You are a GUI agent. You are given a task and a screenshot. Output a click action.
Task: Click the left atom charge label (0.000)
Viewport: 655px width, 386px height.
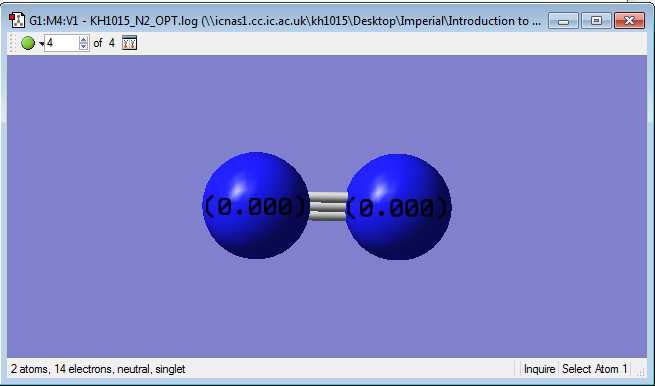[255, 207]
